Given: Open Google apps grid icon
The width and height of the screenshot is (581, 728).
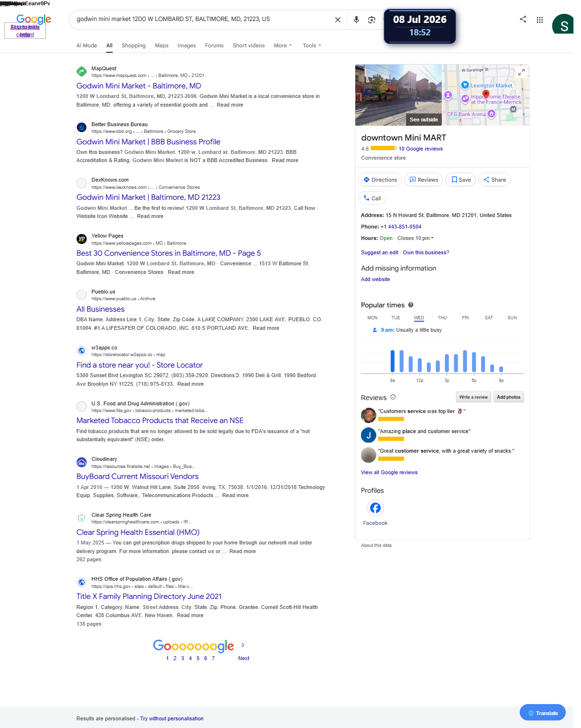Looking at the screenshot, I should [x=540, y=20].
